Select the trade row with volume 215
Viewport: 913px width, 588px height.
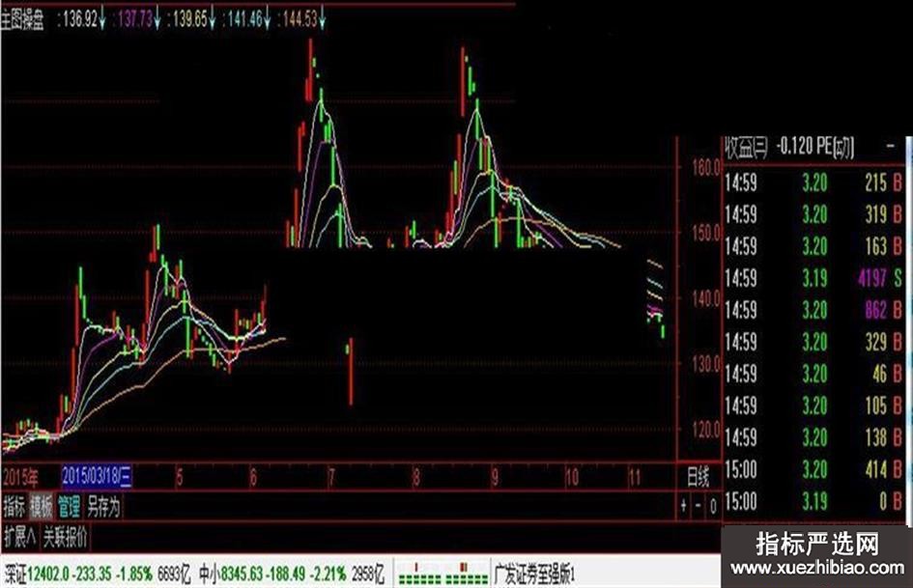click(x=813, y=182)
